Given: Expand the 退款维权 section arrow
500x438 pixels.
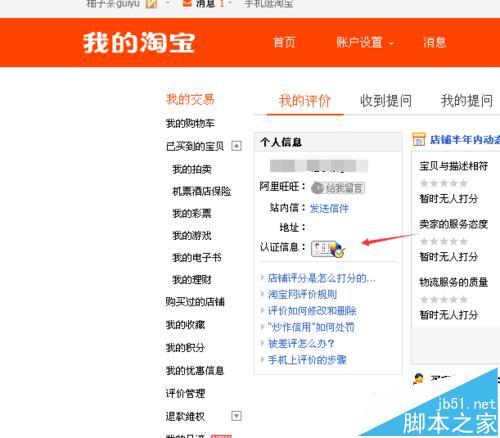Looking at the screenshot, I should [236, 416].
